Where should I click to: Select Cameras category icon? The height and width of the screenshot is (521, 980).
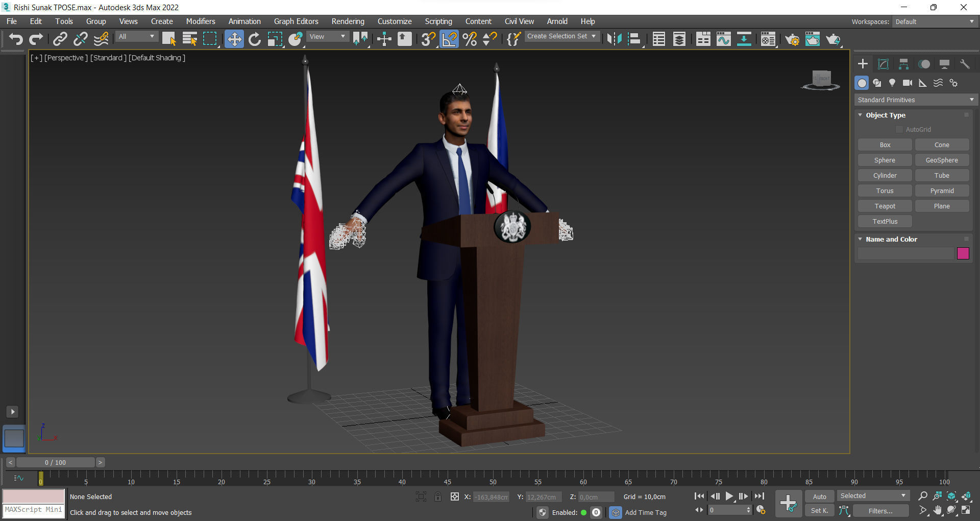(x=907, y=83)
